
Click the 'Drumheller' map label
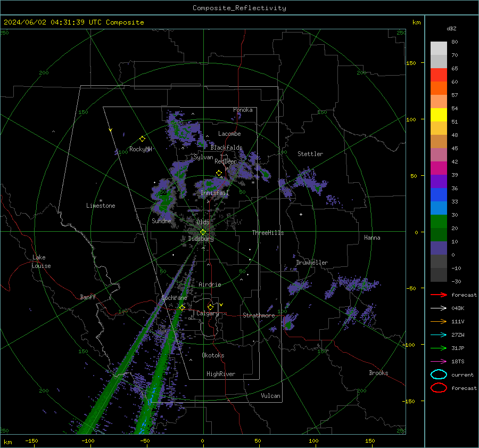tap(312, 263)
